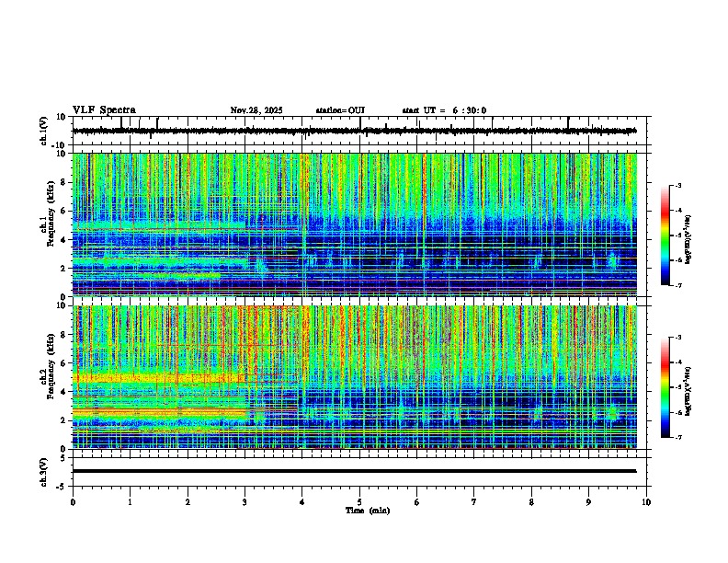Click time-axis tick label "7"
The width and height of the screenshot is (728, 563).
(474, 501)
